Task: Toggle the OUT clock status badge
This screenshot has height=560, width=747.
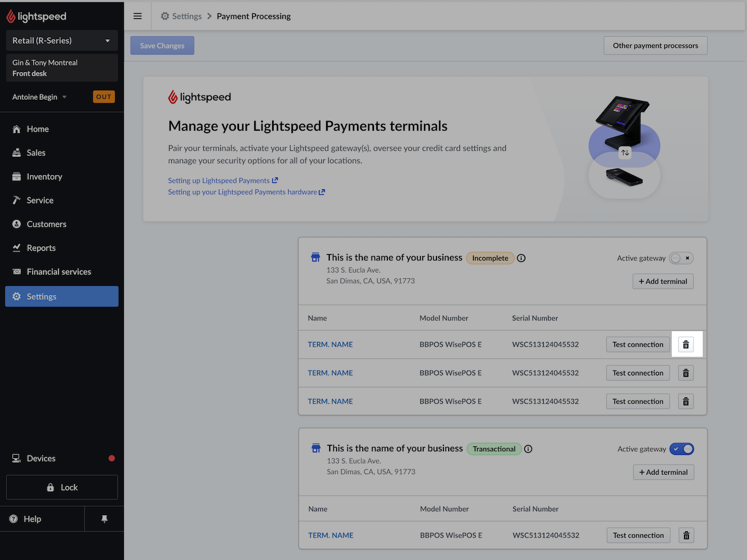Action: 104,97
